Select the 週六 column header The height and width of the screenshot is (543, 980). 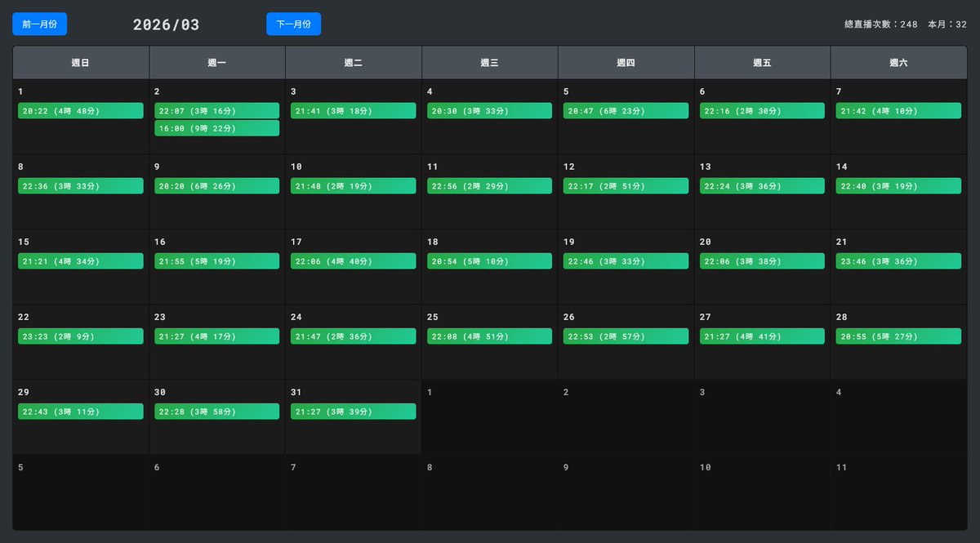(x=899, y=63)
